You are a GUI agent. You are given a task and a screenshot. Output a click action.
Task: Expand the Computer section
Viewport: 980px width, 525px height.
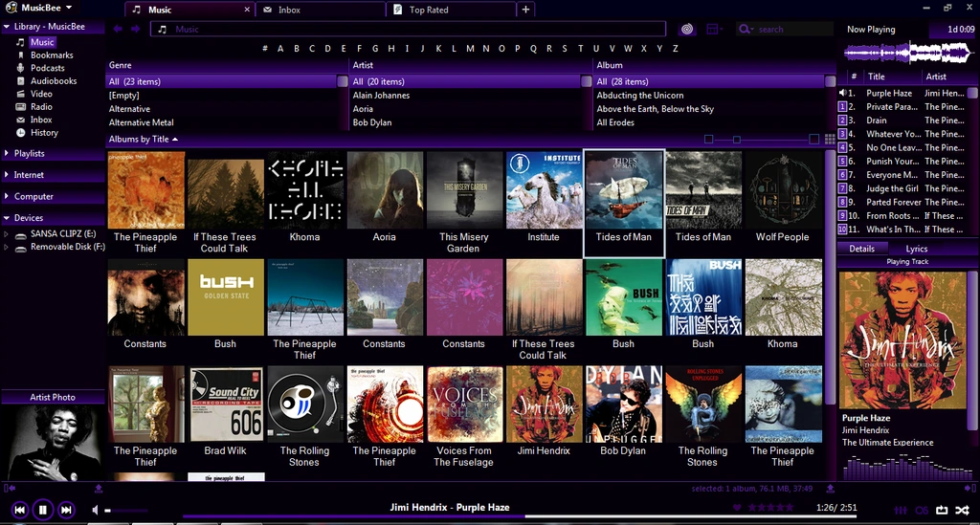coord(7,196)
